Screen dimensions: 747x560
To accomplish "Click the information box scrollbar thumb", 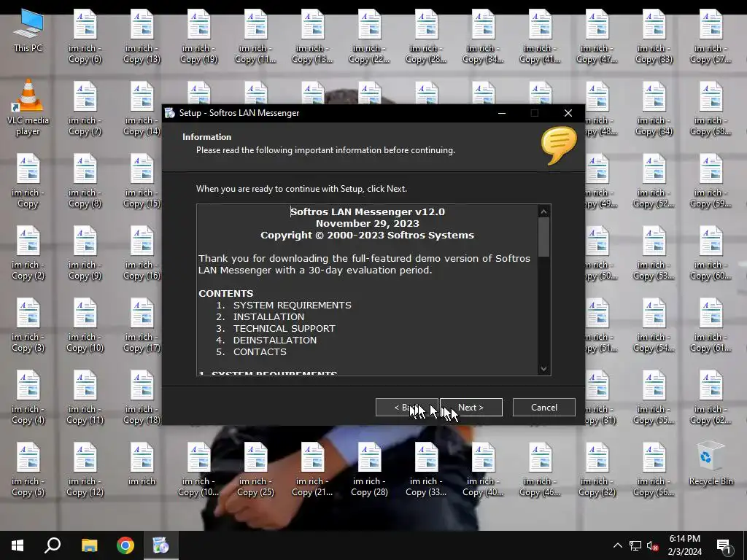I will (543, 237).
